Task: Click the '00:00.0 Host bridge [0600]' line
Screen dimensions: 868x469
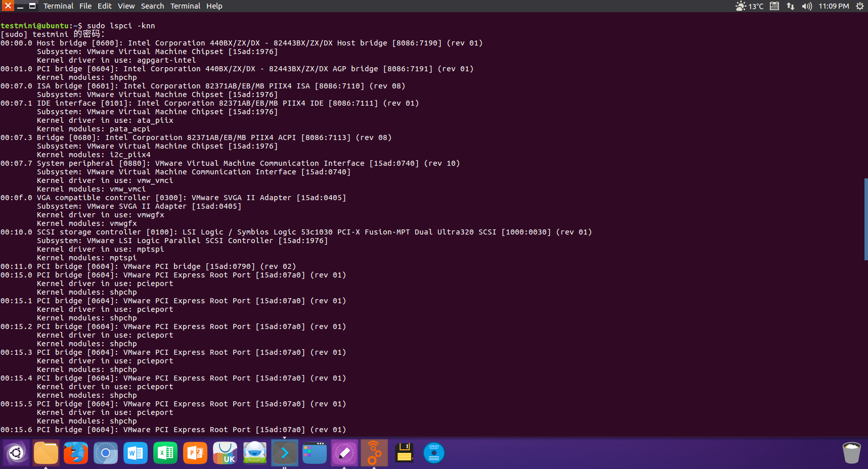Action: [241, 43]
